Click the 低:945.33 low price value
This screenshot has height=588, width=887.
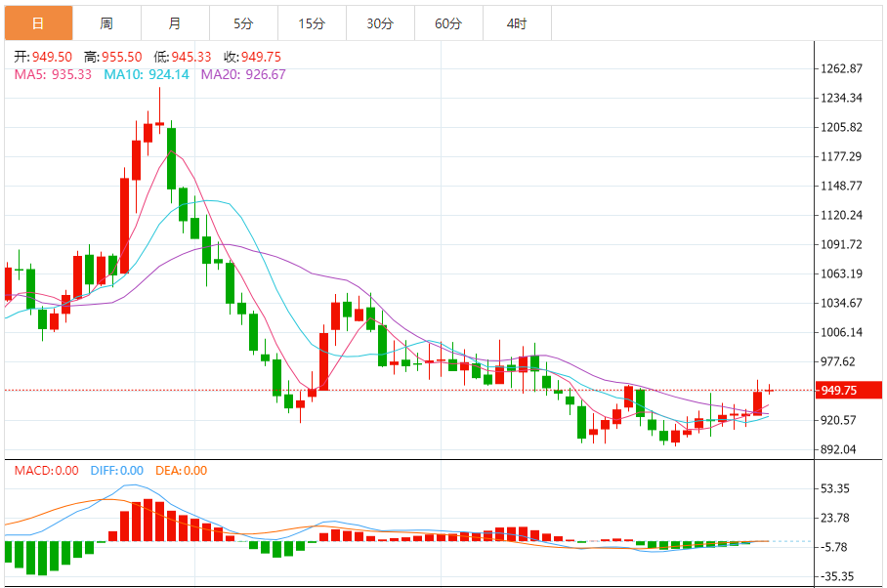(182, 57)
